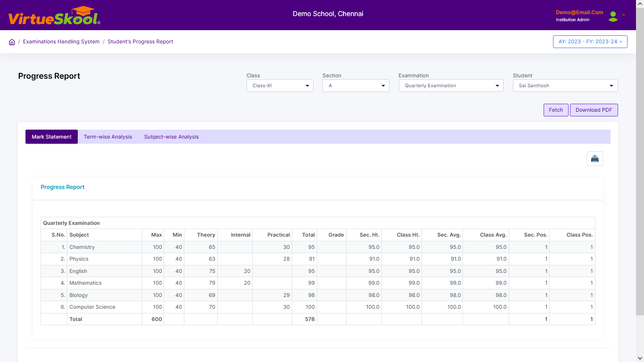Click Mathematics theory mark 79
This screenshot has width=644, height=362.
coord(212,283)
